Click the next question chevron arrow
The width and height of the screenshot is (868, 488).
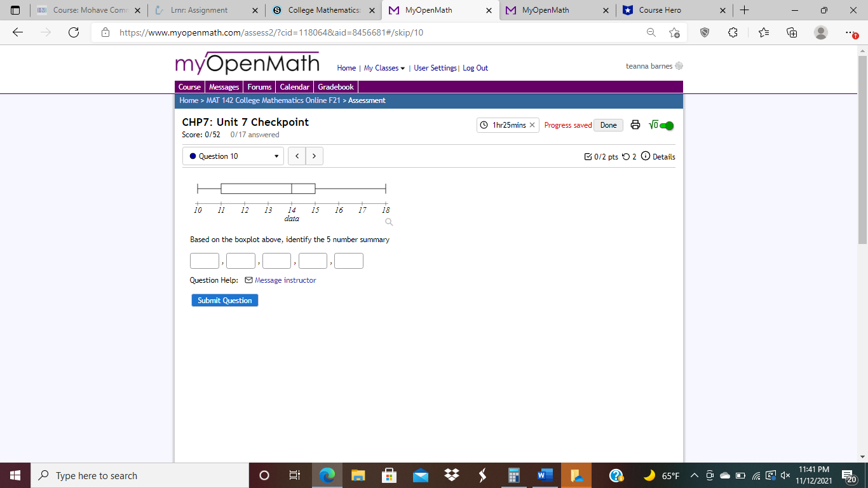315,156
